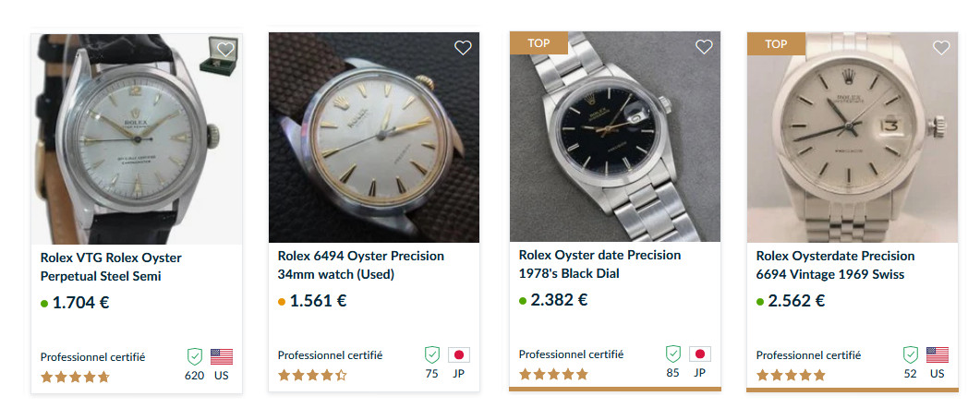Click certified shield icon on 2.382 € listing

(x=672, y=354)
